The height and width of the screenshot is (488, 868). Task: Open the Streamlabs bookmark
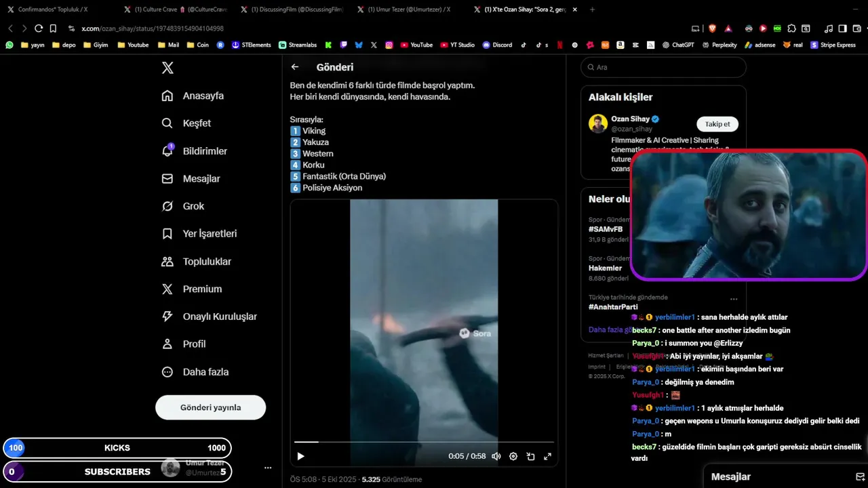click(298, 45)
